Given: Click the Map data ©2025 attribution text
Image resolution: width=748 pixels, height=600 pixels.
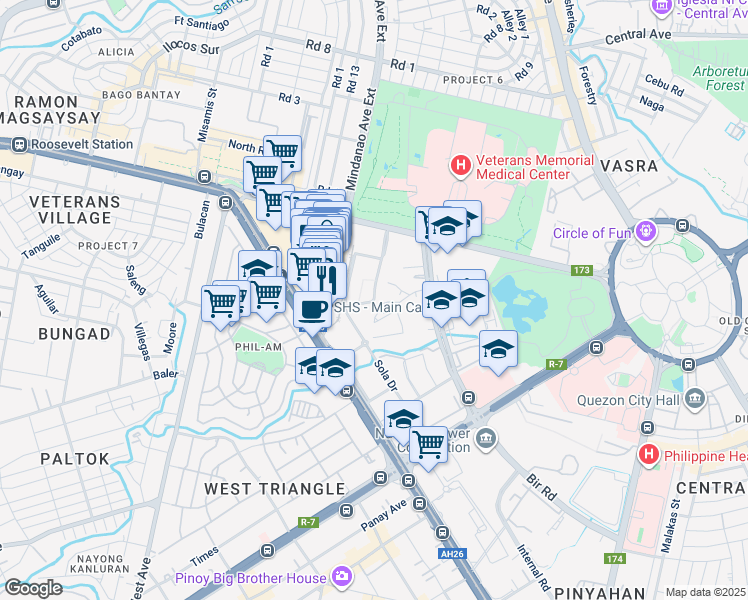Looking at the screenshot, I should pyautogui.click(x=706, y=593).
